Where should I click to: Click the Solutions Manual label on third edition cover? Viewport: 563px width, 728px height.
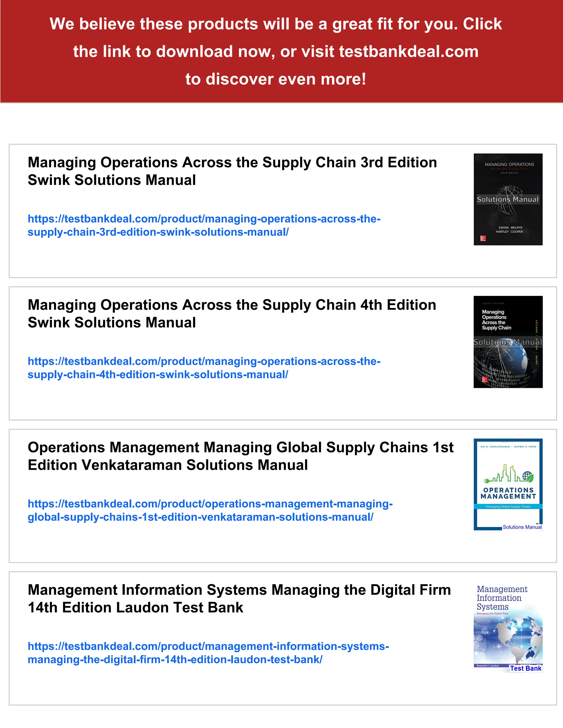pyautogui.click(x=507, y=199)
